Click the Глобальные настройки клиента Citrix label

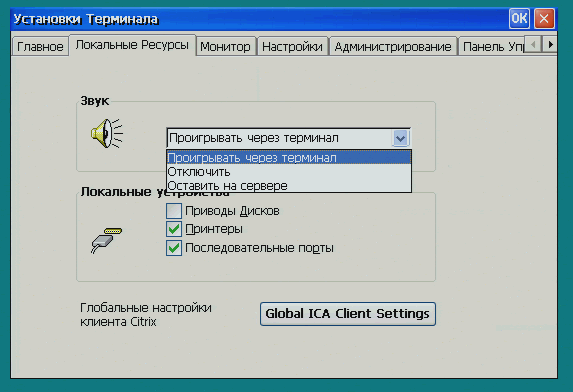146,315
